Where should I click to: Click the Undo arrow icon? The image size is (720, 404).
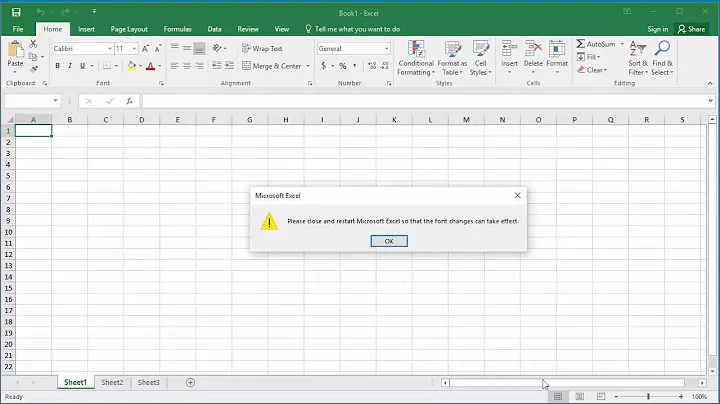[40, 12]
